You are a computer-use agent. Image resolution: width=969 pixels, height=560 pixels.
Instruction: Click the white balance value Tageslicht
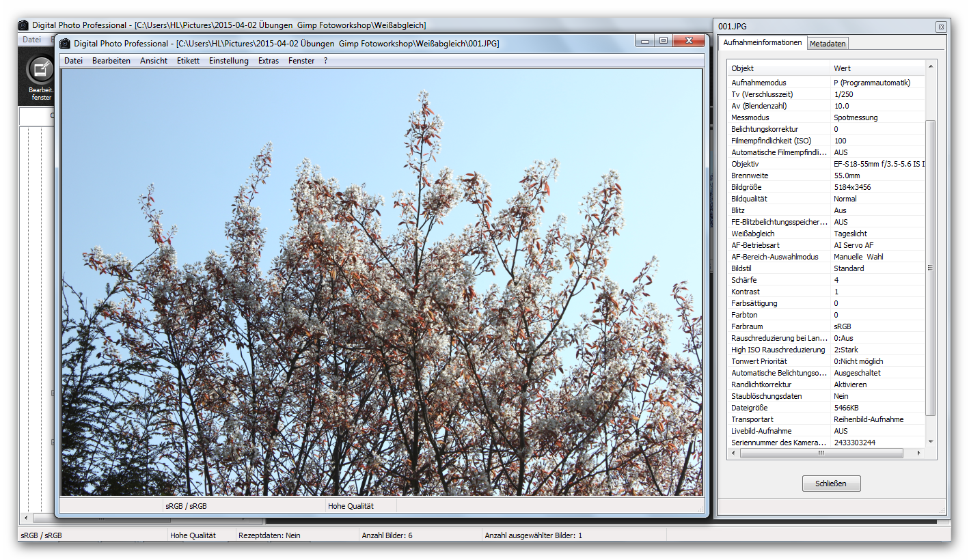(851, 234)
